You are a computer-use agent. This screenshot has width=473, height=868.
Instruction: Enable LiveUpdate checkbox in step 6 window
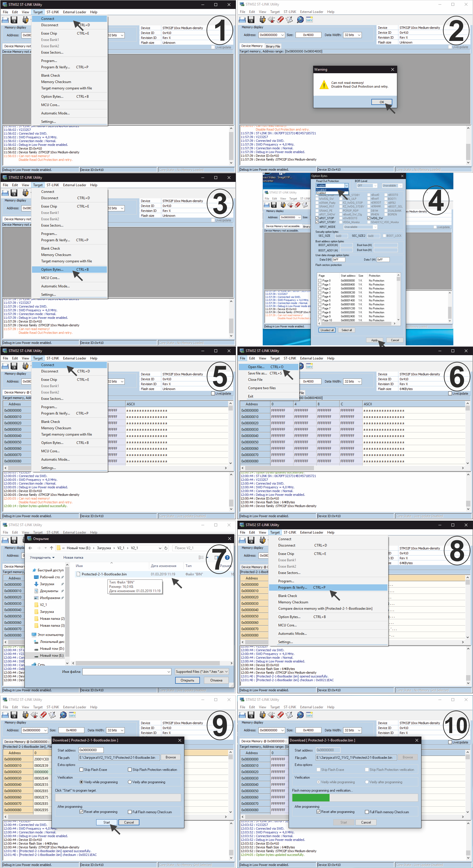[450, 393]
